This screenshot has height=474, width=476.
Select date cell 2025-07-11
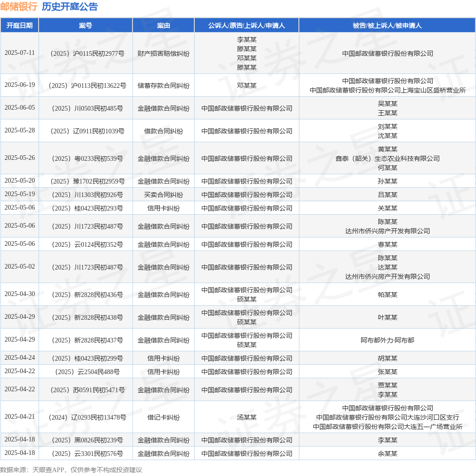(x=20, y=53)
